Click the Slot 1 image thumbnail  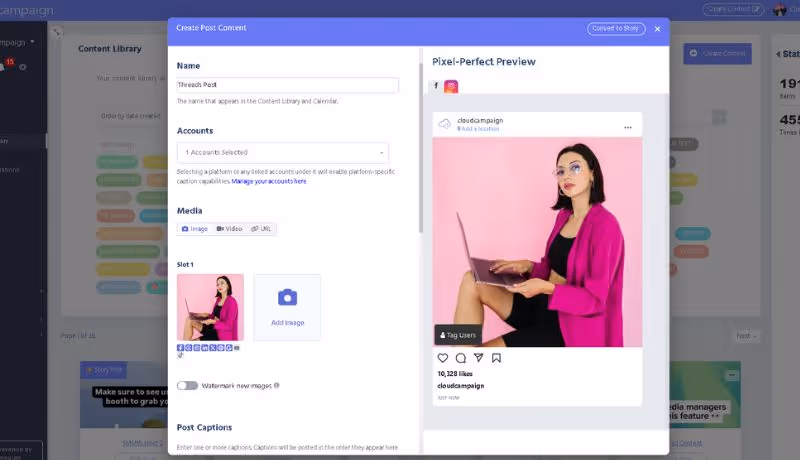pos(210,308)
